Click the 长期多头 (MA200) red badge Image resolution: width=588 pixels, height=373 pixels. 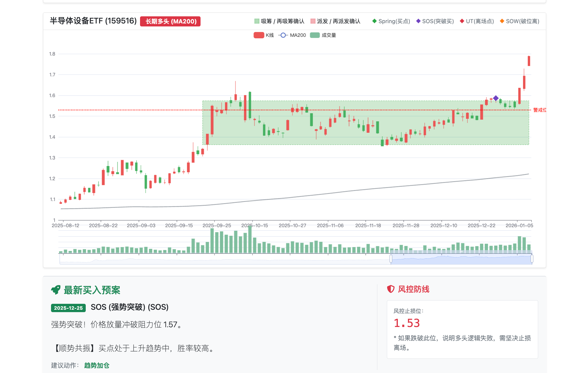pyautogui.click(x=170, y=21)
